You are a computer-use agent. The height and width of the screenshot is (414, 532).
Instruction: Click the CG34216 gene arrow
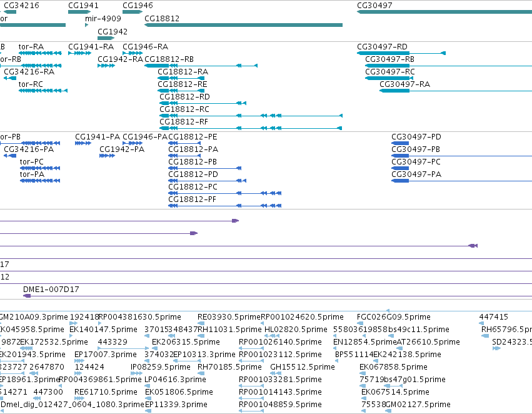click(x=10, y=12)
